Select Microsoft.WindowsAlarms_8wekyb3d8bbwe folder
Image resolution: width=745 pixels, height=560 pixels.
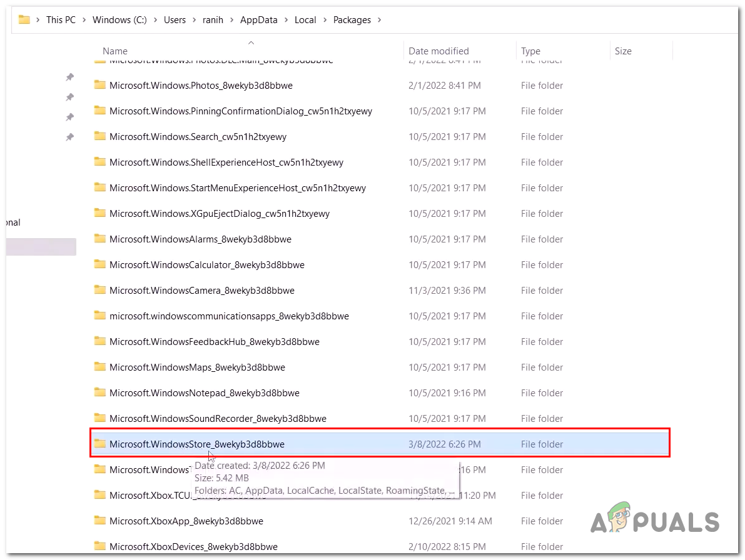[200, 239]
